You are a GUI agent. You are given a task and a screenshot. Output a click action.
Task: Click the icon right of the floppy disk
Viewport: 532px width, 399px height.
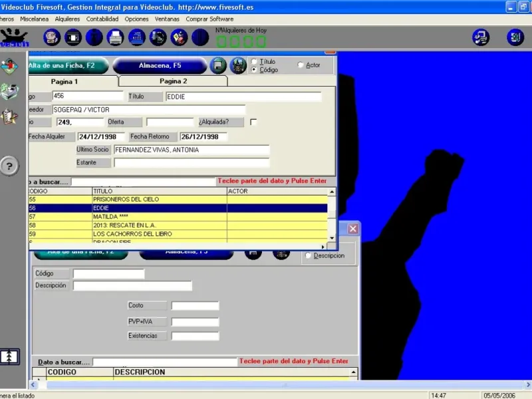coord(238,66)
